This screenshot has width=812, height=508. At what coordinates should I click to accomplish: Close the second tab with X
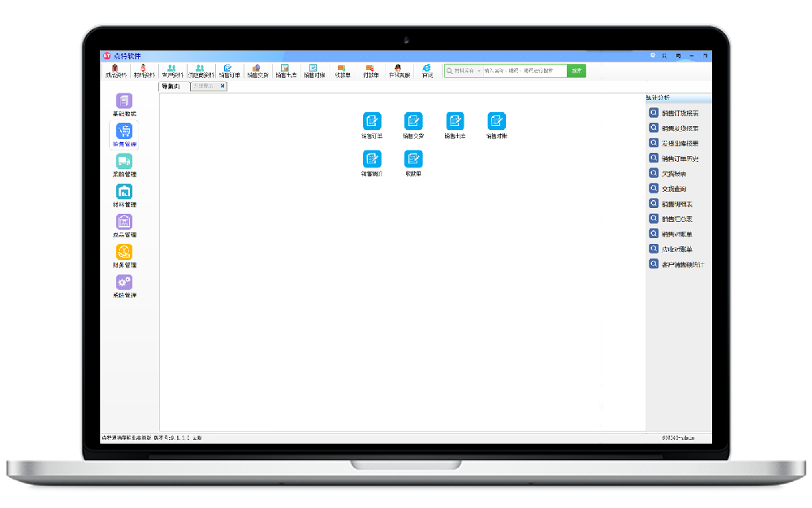pyautogui.click(x=222, y=86)
